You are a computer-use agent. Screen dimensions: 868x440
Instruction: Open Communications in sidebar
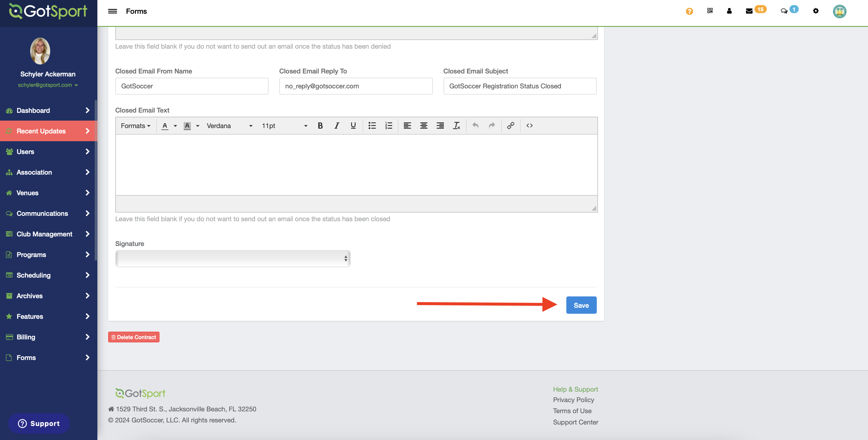click(48, 213)
